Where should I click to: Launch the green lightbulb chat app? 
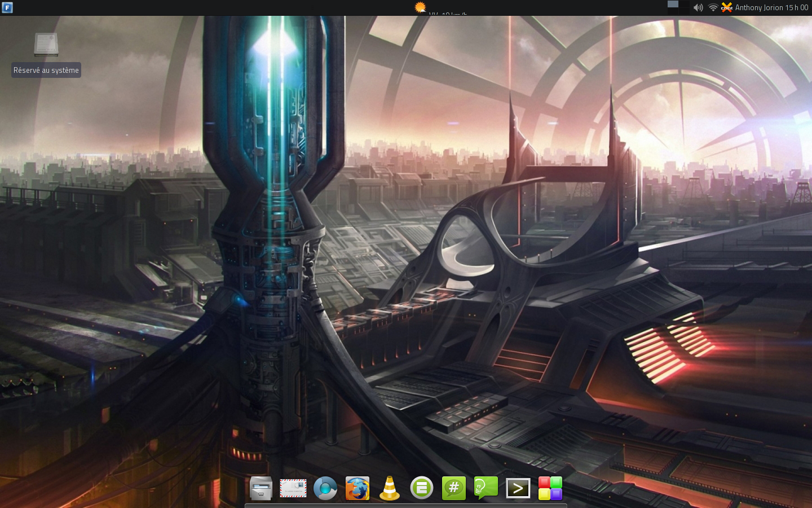click(x=486, y=488)
